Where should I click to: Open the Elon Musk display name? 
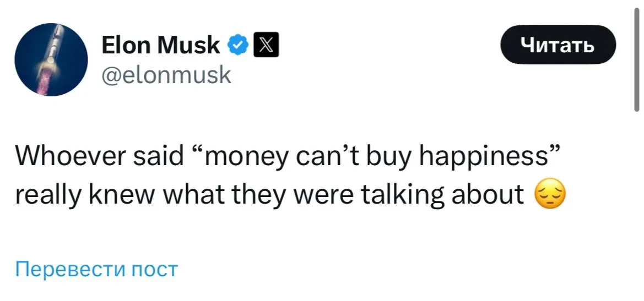tap(160, 45)
